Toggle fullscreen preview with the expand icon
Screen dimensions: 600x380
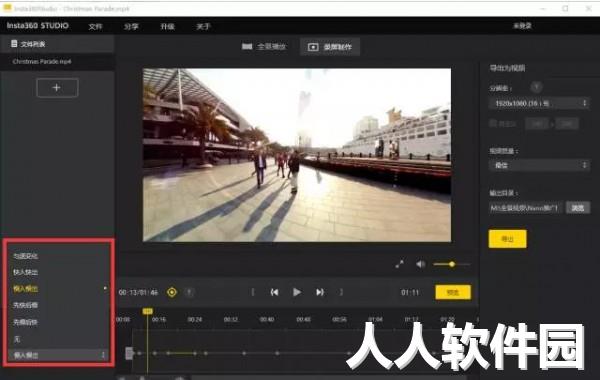pos(399,264)
